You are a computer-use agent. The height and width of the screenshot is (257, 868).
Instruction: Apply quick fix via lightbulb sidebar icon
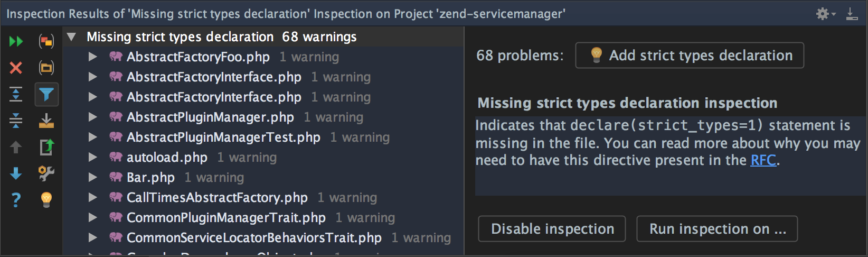click(x=46, y=200)
